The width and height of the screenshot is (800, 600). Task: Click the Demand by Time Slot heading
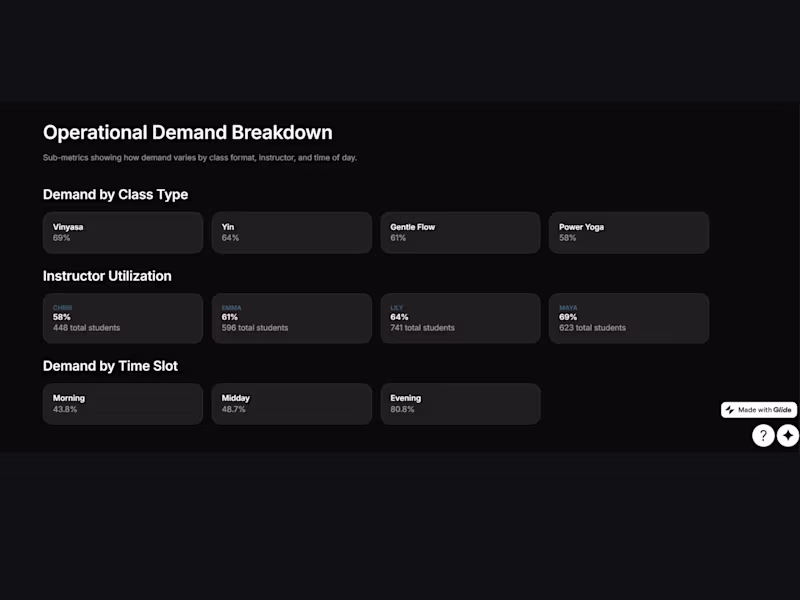point(110,366)
